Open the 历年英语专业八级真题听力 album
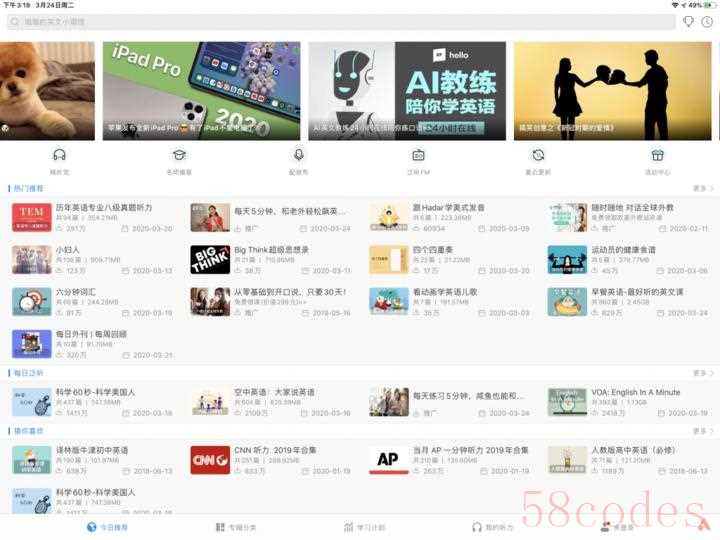This screenshot has height=540, width=720. click(x=92, y=217)
